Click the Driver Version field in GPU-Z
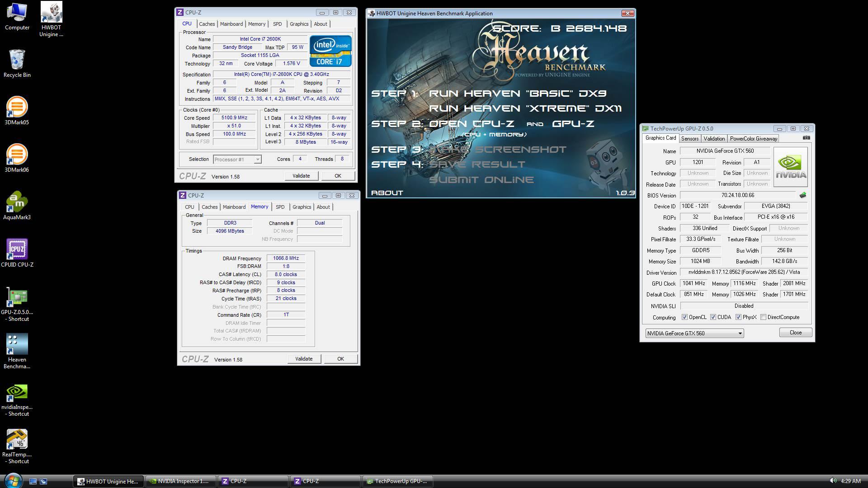 (744, 272)
